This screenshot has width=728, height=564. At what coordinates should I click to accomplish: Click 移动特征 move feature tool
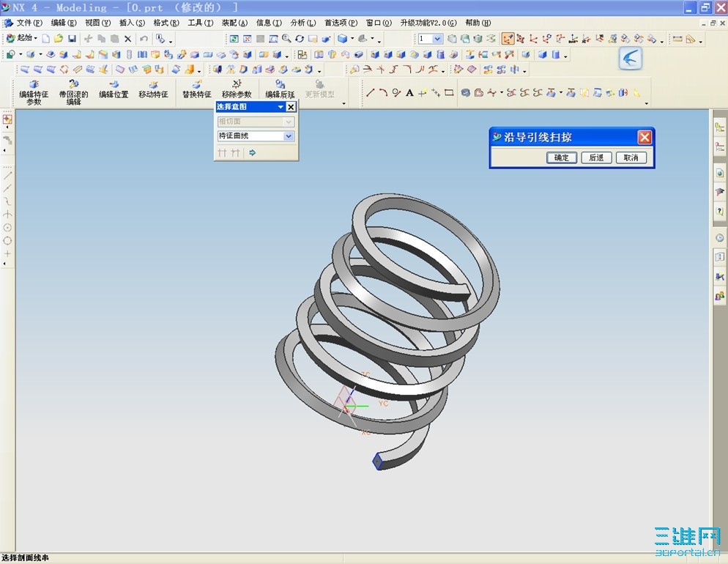pos(153,89)
